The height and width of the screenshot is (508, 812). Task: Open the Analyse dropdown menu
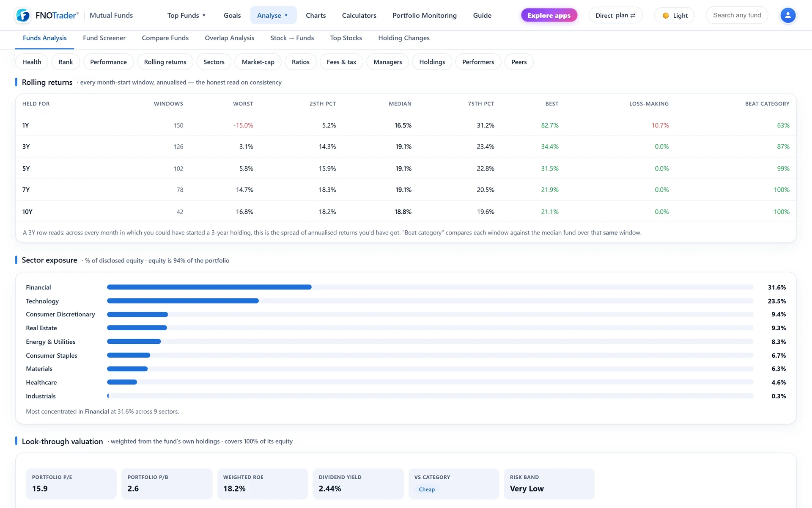[273, 16]
